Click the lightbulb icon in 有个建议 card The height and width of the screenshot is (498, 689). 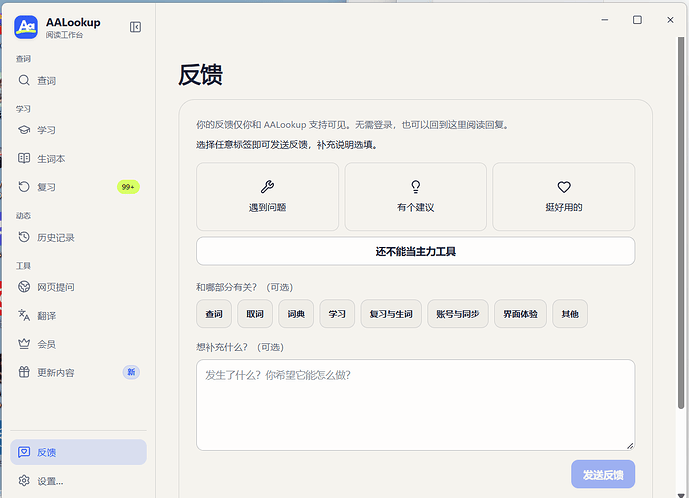coord(416,187)
